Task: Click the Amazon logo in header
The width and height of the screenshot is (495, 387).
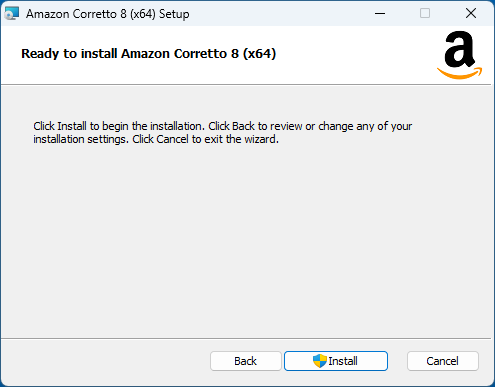Action: (x=460, y=55)
